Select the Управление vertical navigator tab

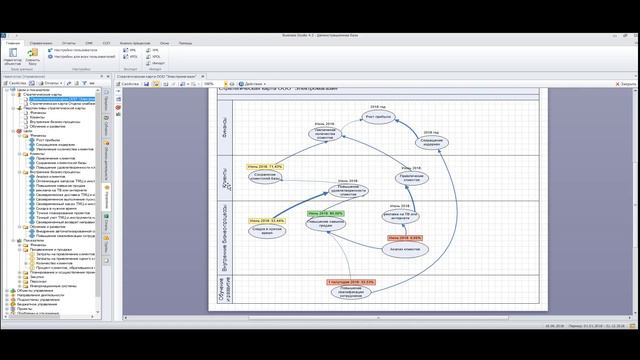coord(107,197)
